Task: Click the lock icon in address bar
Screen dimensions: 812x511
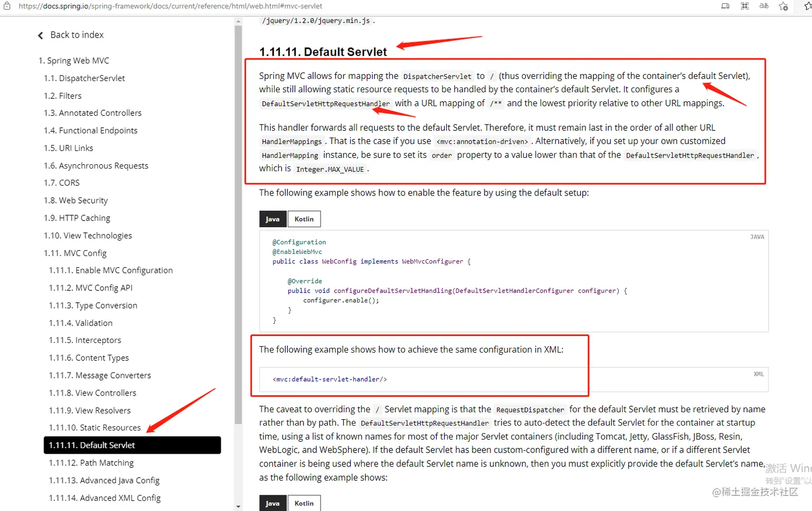Action: [x=7, y=6]
